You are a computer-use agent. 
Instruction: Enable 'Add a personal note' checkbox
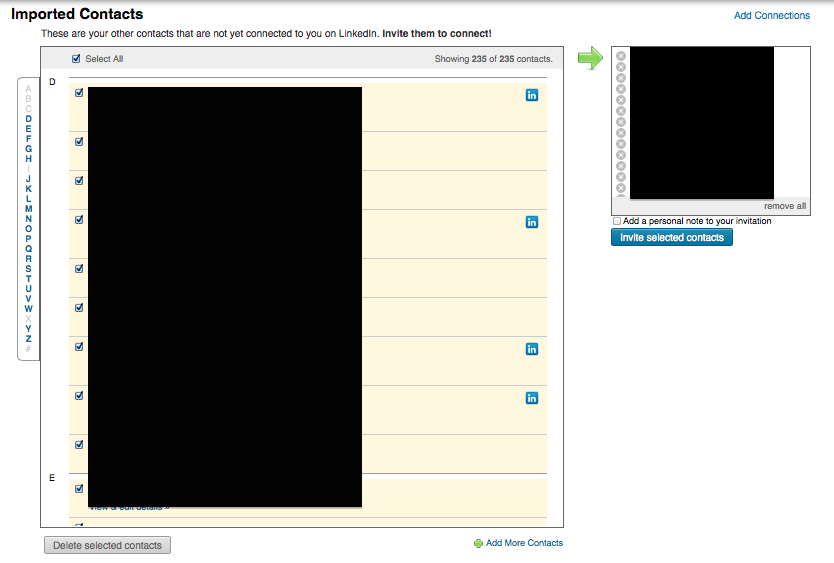tap(617, 221)
